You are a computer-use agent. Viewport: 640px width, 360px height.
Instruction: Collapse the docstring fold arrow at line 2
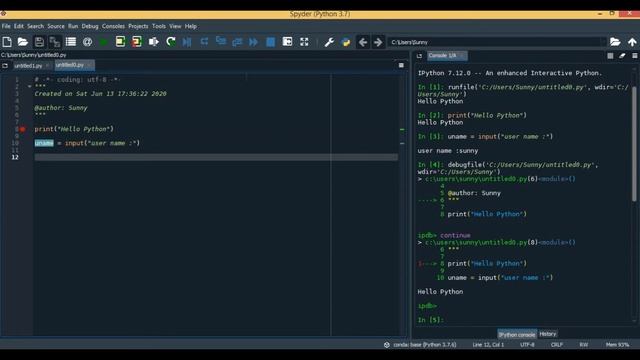(x=29, y=86)
